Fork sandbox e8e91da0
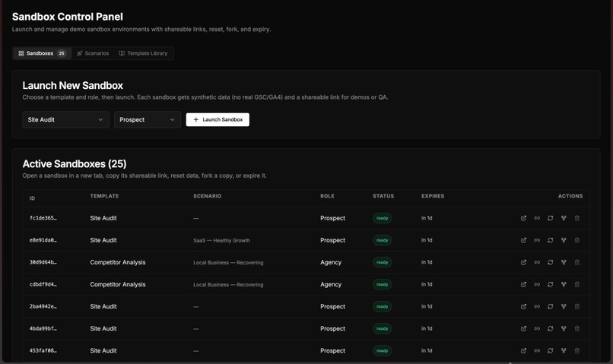This screenshot has width=613, height=364. coord(564,240)
